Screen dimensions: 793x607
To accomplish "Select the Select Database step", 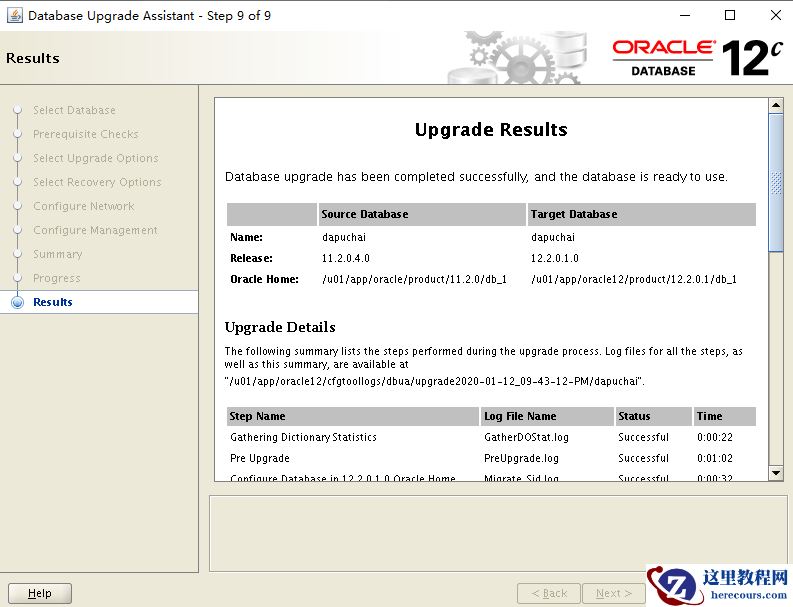I will click(74, 110).
